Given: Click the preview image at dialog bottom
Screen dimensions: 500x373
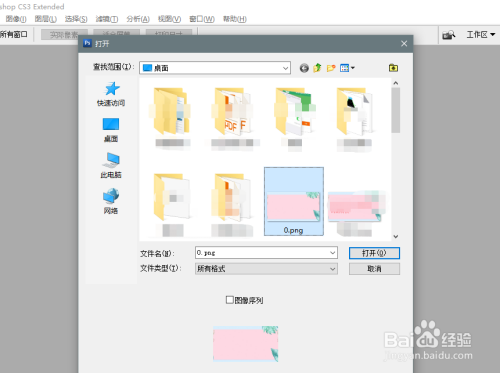Looking at the screenshot, I should tap(246, 344).
